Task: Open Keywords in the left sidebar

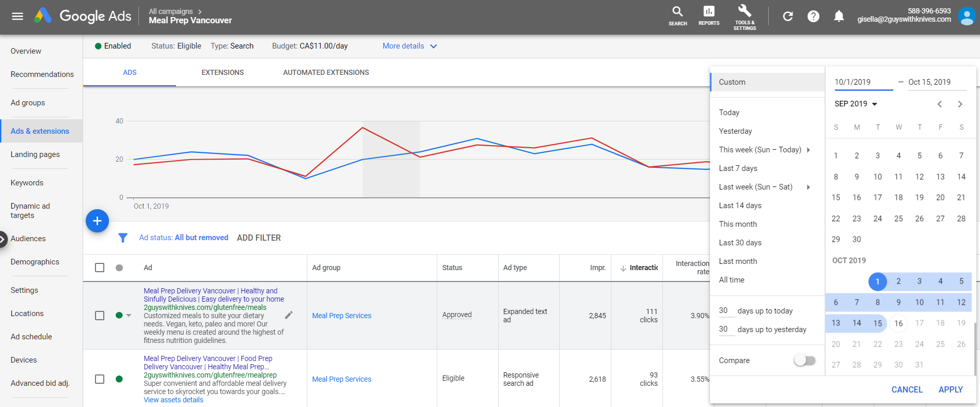Action: 27,183
